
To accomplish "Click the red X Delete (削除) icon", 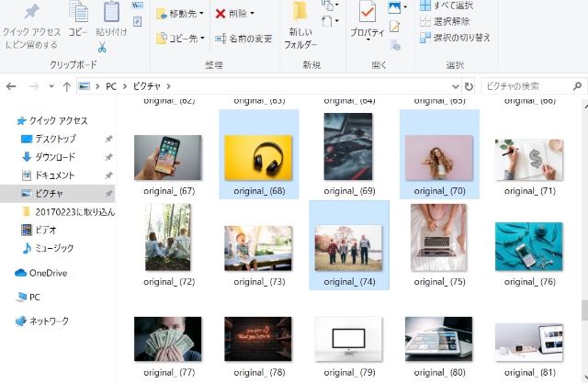I will pos(220,14).
